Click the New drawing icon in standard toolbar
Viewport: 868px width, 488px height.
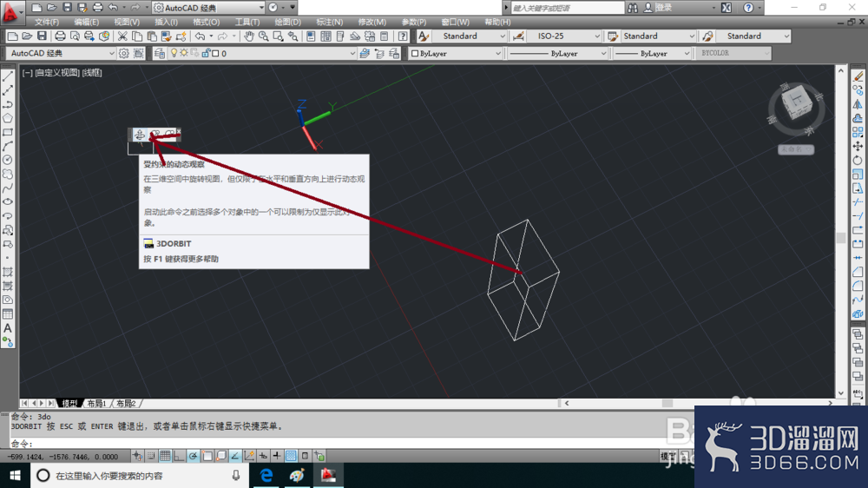pyautogui.click(x=12, y=36)
